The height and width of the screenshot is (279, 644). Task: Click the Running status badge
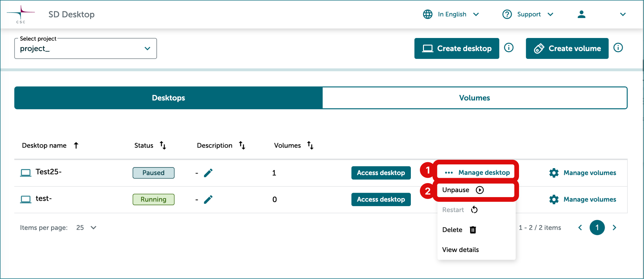point(153,199)
